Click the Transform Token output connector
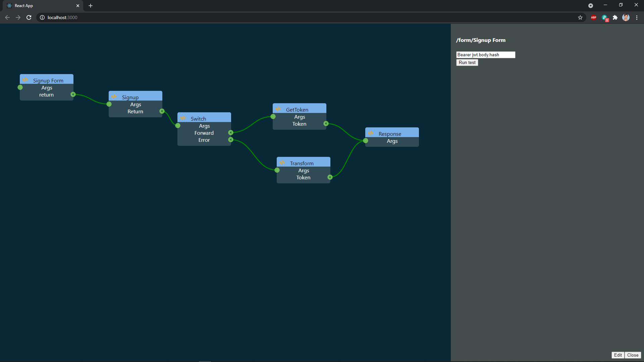The image size is (644, 362). pos(330,177)
